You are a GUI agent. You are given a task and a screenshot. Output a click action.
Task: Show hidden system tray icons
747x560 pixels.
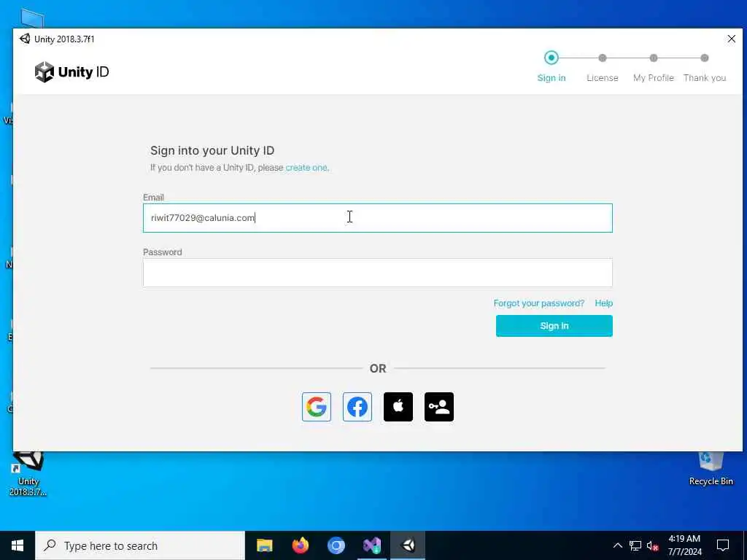(617, 545)
